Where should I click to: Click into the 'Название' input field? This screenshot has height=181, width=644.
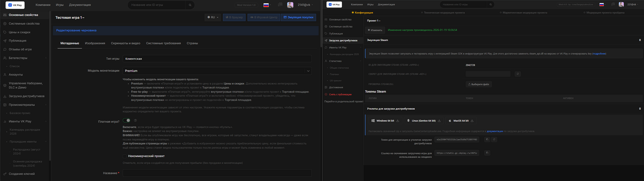tap(217, 173)
